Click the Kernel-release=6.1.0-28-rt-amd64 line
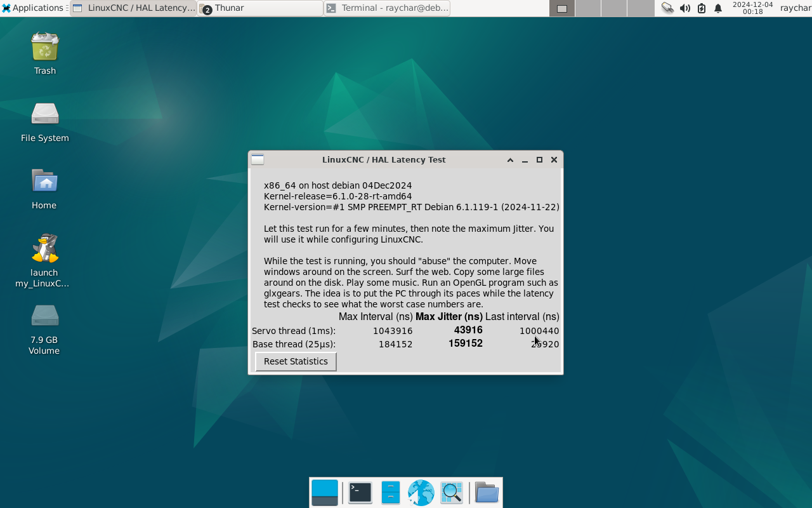This screenshot has height=508, width=812. [337, 196]
